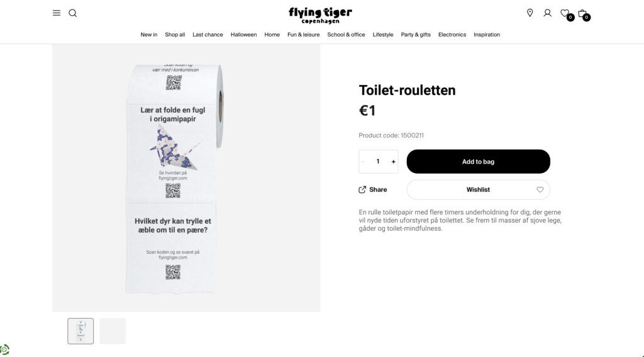Select the first product thumbnail
Screen dimensions: 644x357
tap(80, 331)
